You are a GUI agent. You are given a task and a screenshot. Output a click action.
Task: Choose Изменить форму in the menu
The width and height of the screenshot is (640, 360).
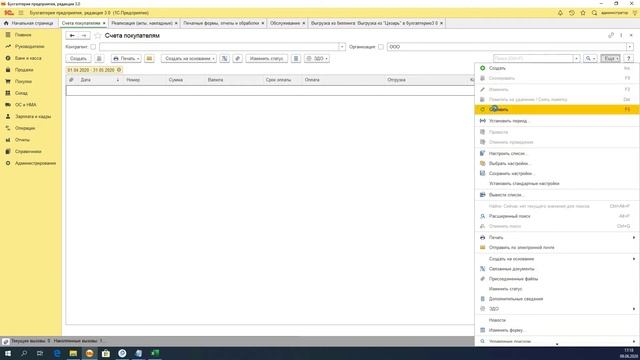click(x=557, y=330)
